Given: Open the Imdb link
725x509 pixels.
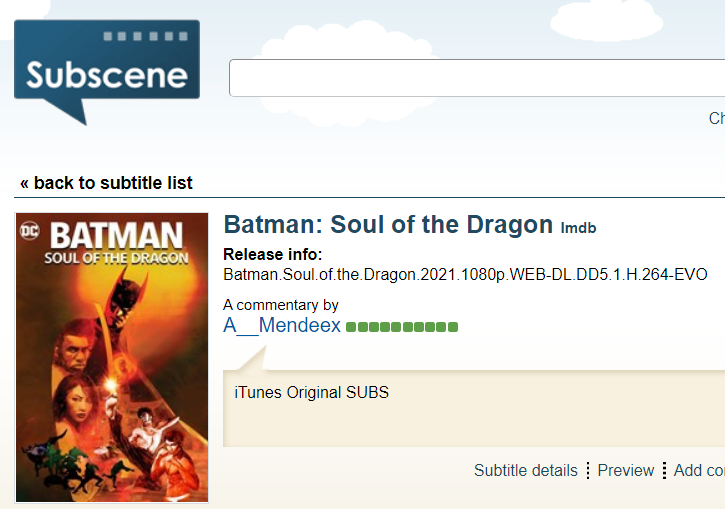Looking at the screenshot, I should point(578,229).
